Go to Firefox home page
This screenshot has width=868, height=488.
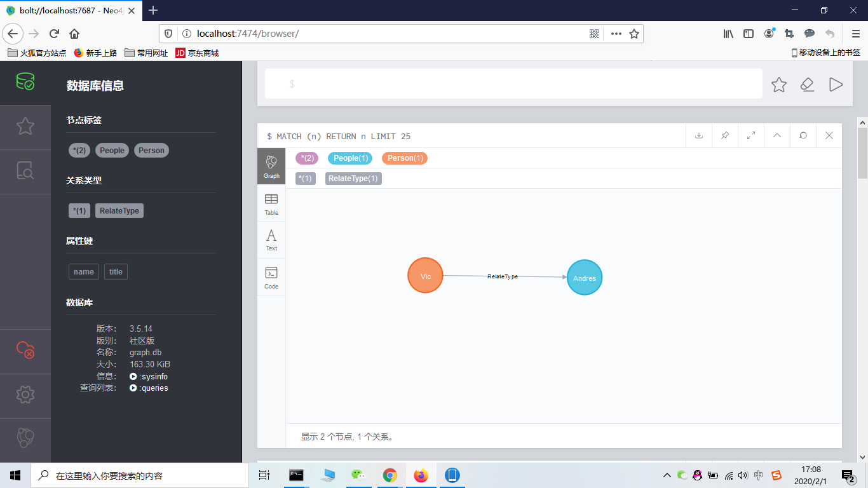coord(74,34)
